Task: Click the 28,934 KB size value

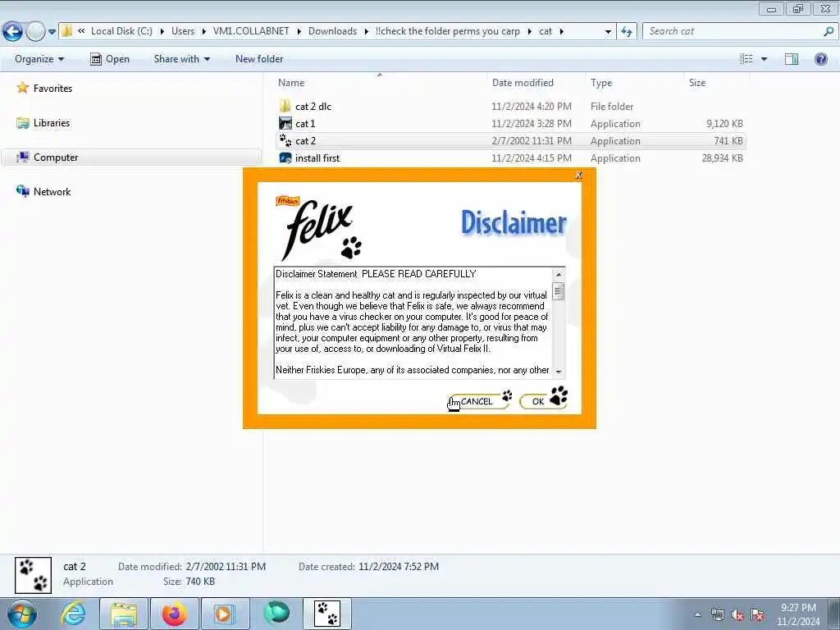Action: pyautogui.click(x=722, y=158)
